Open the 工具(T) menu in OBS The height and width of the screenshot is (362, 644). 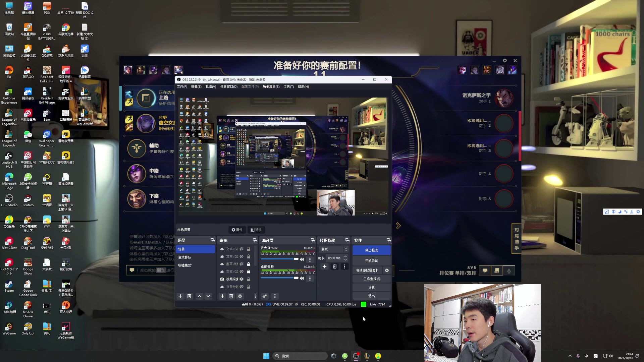point(288,87)
